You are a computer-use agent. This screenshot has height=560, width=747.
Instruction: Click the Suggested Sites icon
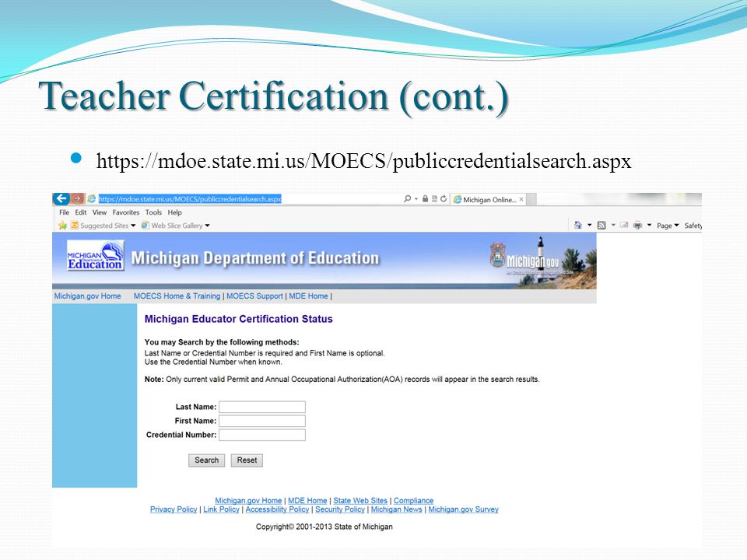tap(75, 226)
